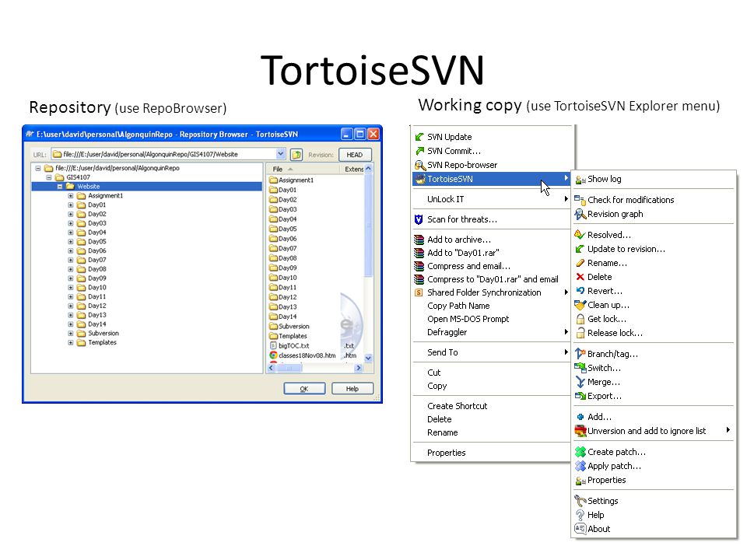Click the SVN Update arrow icon
Image resolution: width=747 pixels, height=560 pixels.
pos(419,137)
